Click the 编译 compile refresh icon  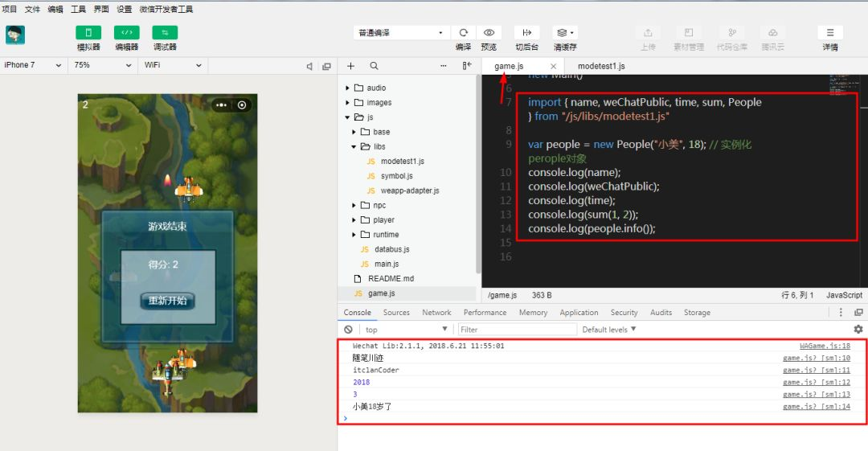point(464,33)
